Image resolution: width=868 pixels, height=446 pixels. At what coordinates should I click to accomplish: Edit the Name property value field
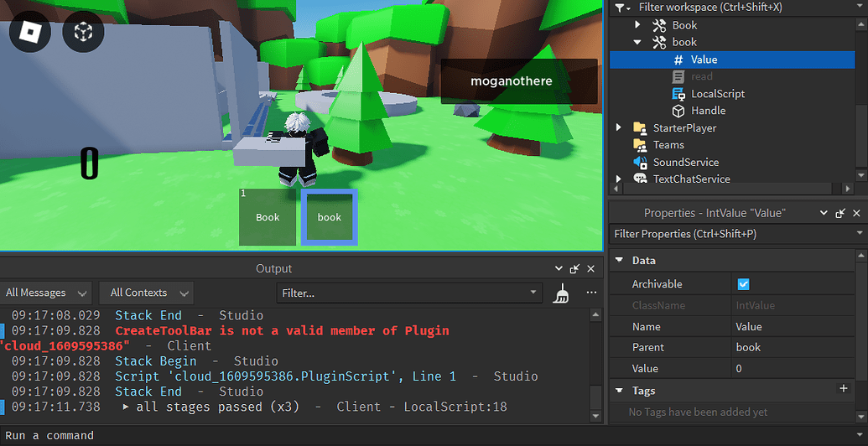point(793,326)
